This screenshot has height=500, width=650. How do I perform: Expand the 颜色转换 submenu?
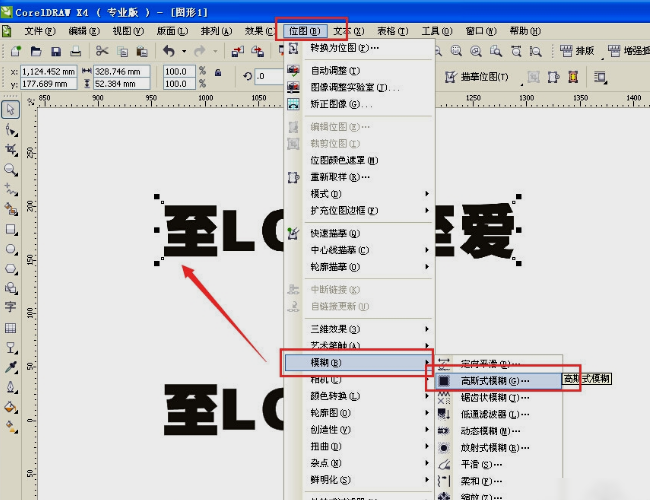(x=368, y=396)
